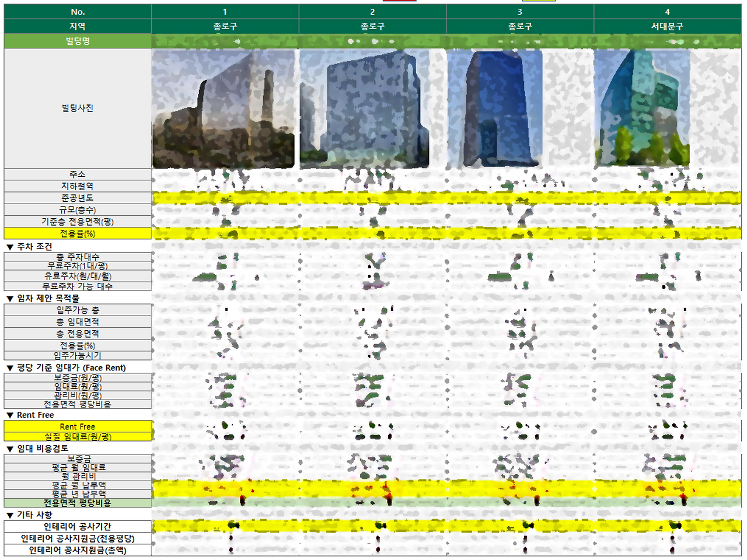Select the 입주가능 층 row label
747x560 pixels.
coord(78,310)
